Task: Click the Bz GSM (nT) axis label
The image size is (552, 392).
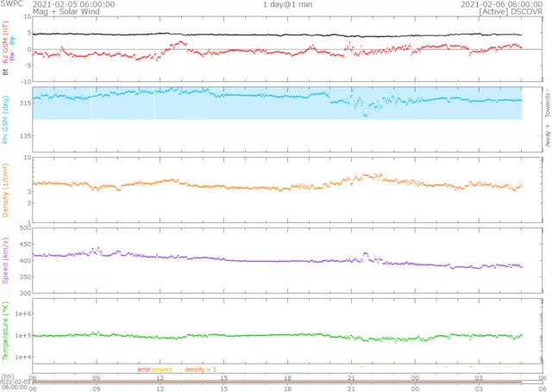Action: (6, 44)
